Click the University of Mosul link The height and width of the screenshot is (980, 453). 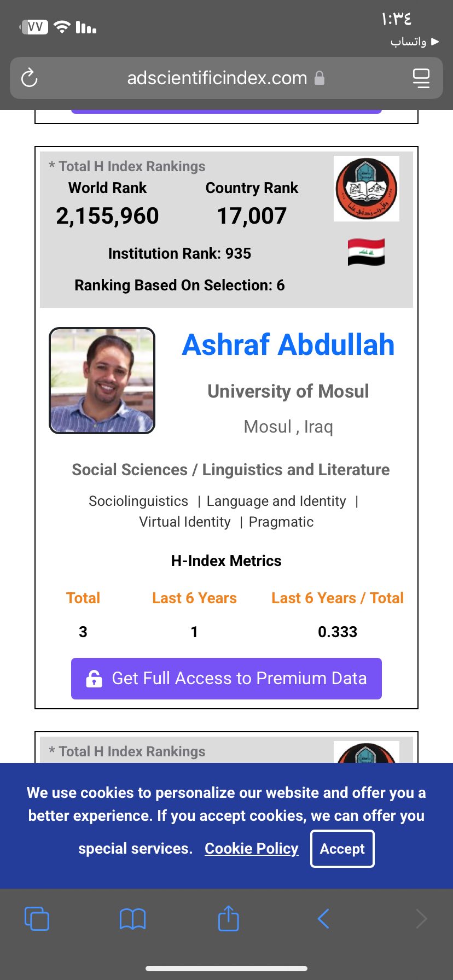point(288,392)
